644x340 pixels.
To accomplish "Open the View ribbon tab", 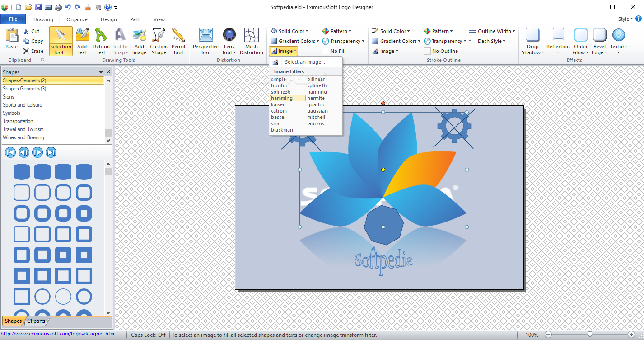I will coord(159,19).
